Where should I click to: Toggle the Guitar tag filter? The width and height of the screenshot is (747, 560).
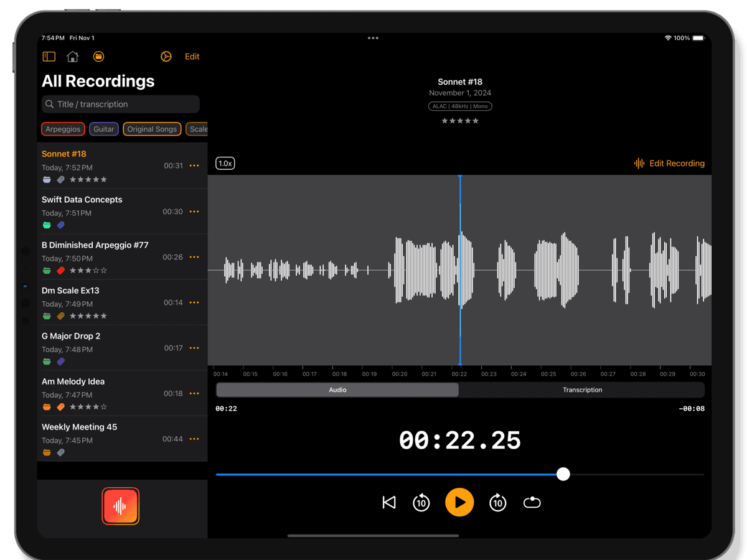coord(104,129)
